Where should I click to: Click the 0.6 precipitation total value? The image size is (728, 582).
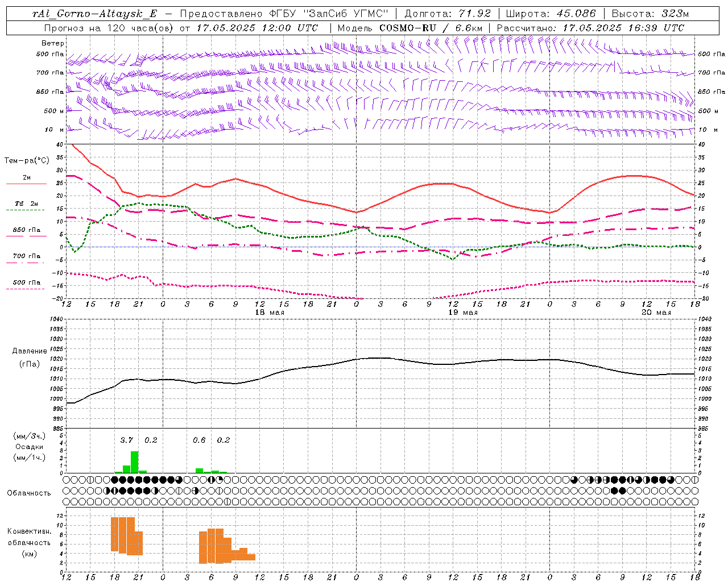pyautogui.click(x=199, y=440)
